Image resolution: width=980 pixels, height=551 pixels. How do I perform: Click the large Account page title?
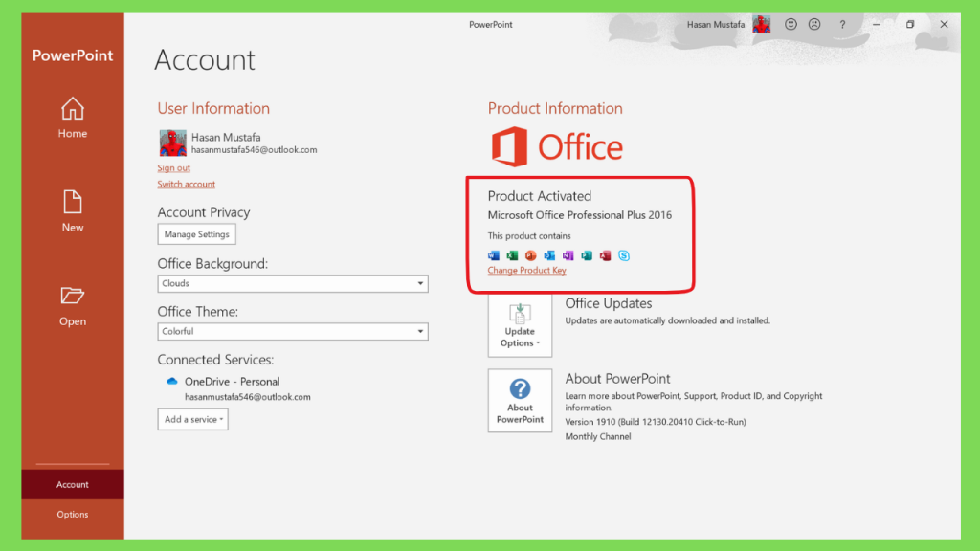(x=205, y=60)
